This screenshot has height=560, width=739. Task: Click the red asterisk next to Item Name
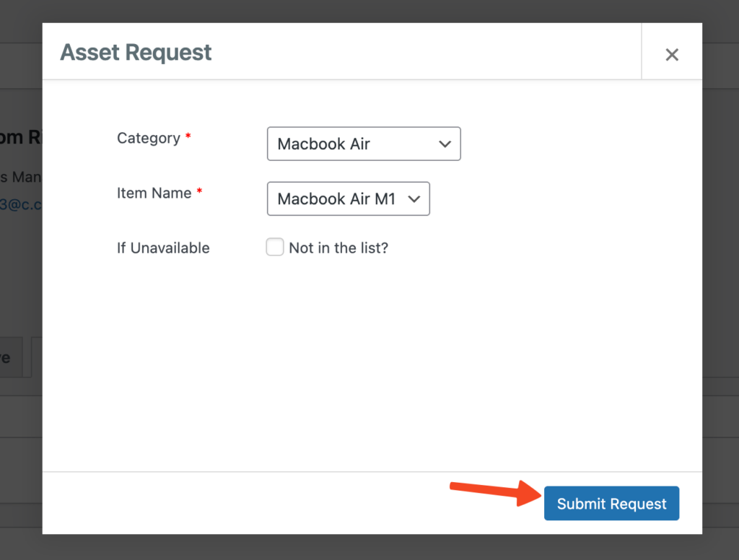(199, 192)
